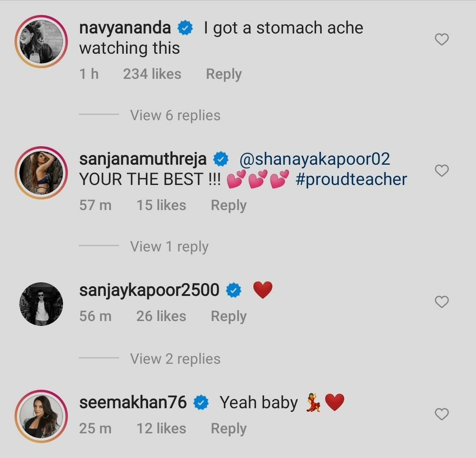Screen dimensions: 476x458
Task: Reply to sanjanamuthreja's comment
Action: tap(228, 205)
